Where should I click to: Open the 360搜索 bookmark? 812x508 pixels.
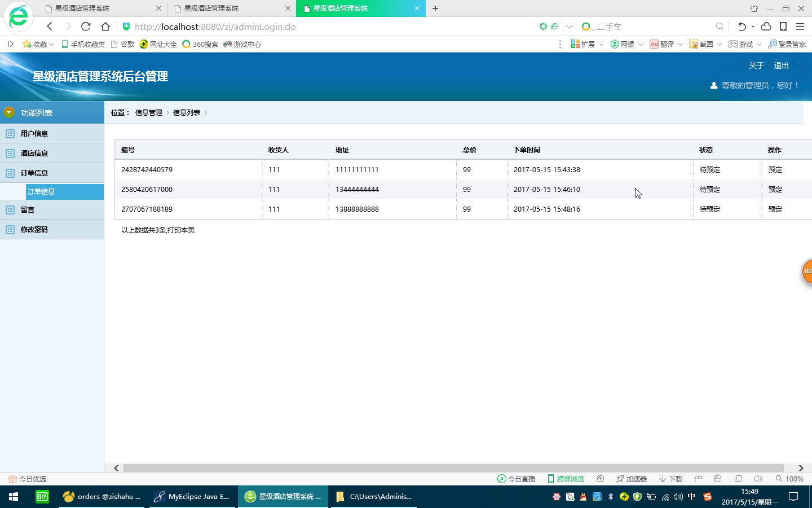click(200, 44)
